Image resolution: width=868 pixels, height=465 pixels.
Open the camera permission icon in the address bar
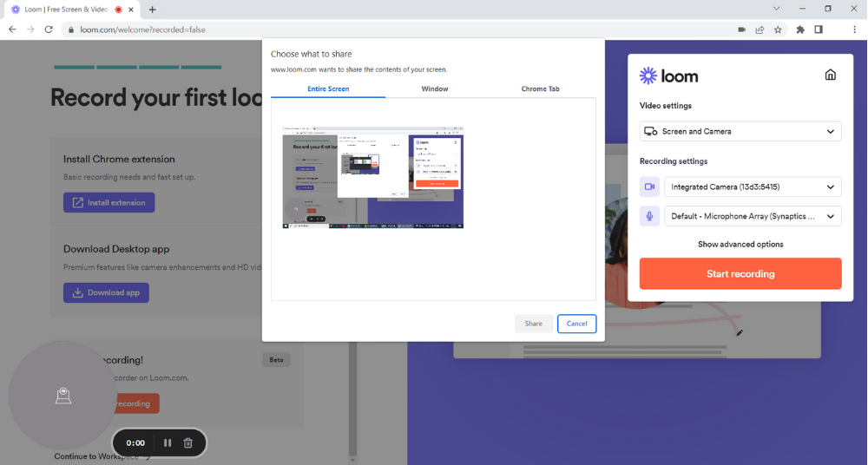pos(741,29)
